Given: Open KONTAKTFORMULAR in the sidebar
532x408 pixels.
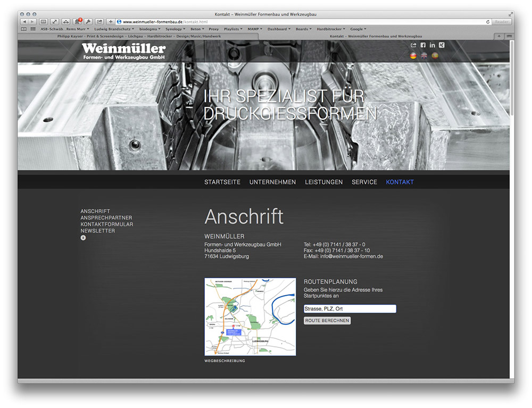Looking at the screenshot, I should 107,224.
